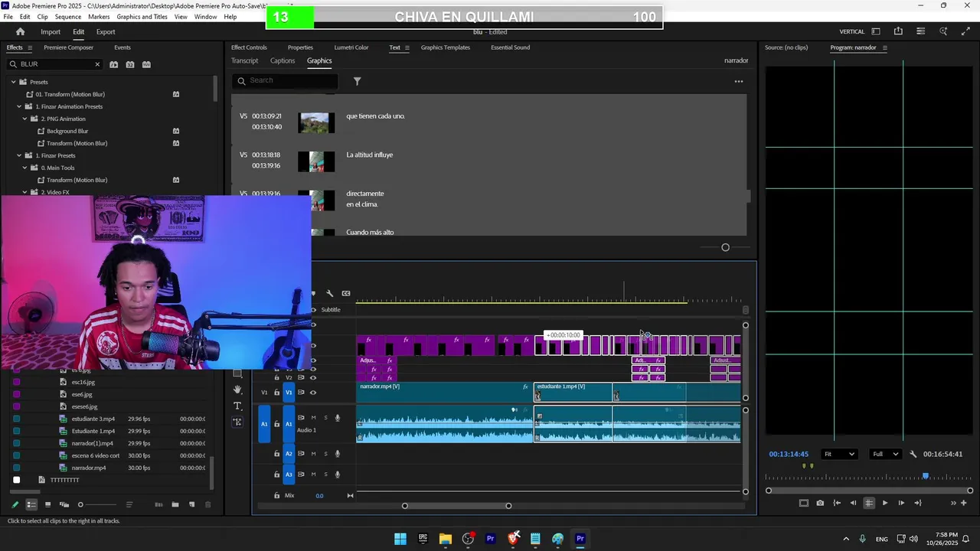Collapse 0. Main Tools folder
This screenshot has width=980, height=551.
[x=25, y=168]
